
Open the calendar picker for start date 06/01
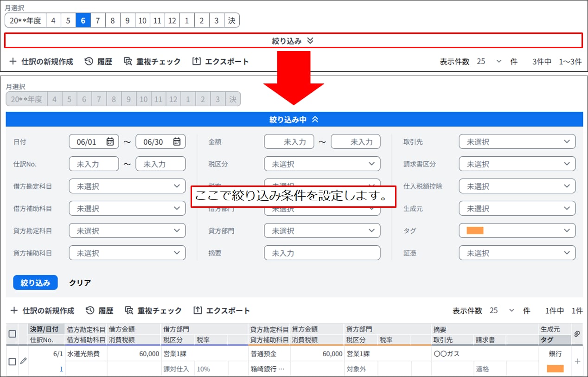(110, 142)
